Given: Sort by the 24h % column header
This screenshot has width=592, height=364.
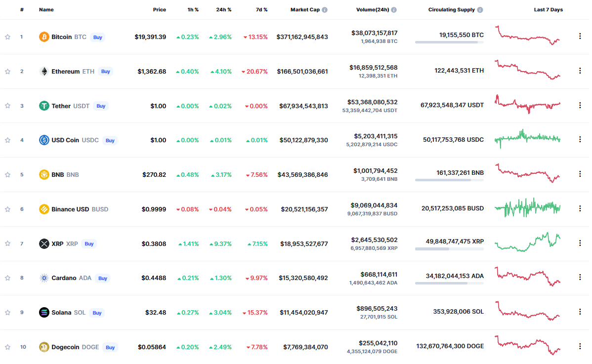Looking at the screenshot, I should pyautogui.click(x=223, y=10).
